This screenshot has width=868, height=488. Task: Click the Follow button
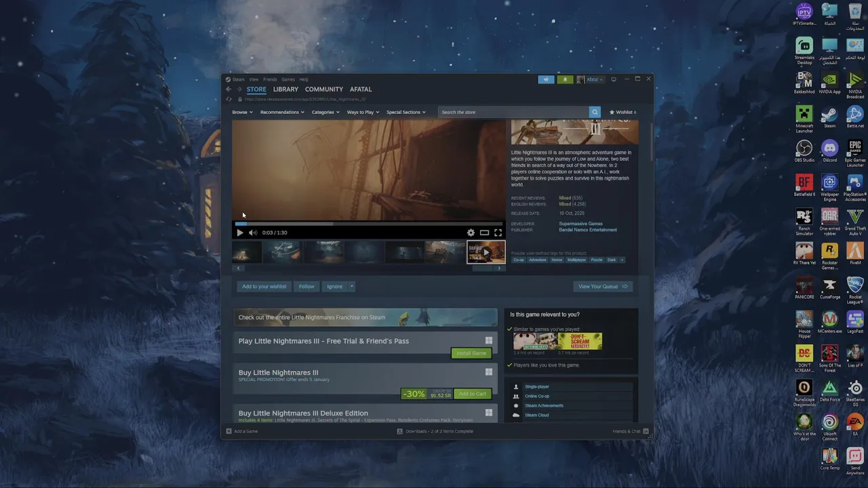point(307,286)
